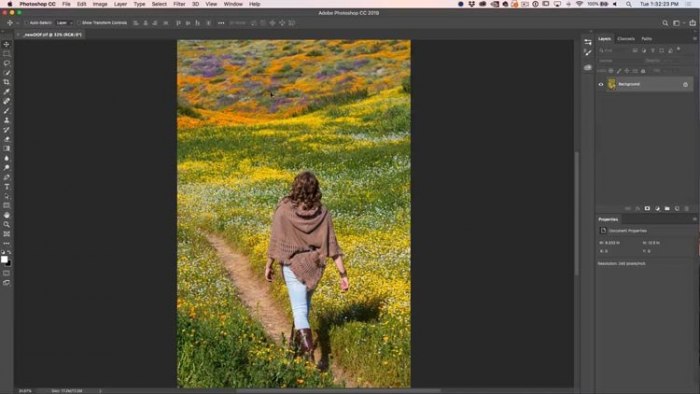Click the Create new group folder icon
Screen dimensions: 700x394
[667, 208]
